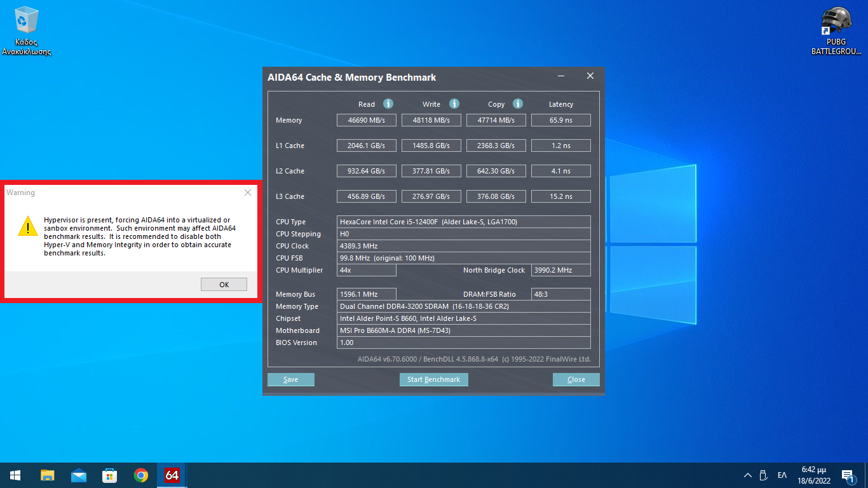Launch Google Chrome from the taskbar
The height and width of the screenshot is (488, 868).
[x=141, y=475]
